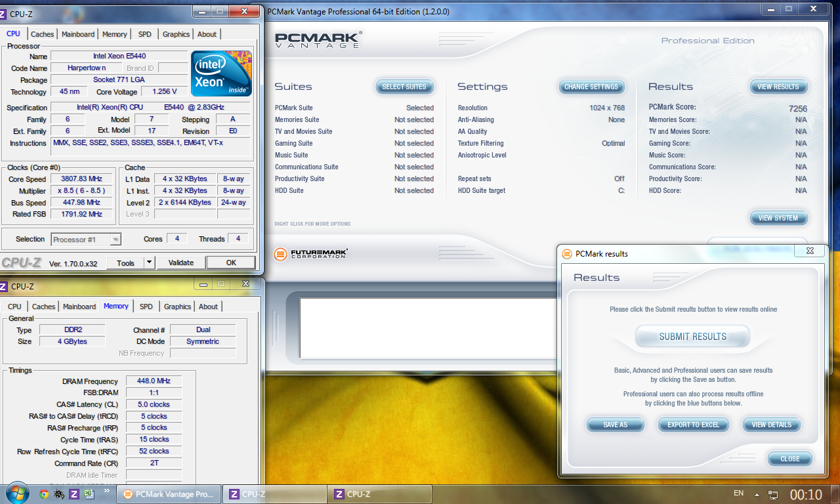
Task: Open the Memory tab in top CPU-Z
Action: click(x=115, y=34)
